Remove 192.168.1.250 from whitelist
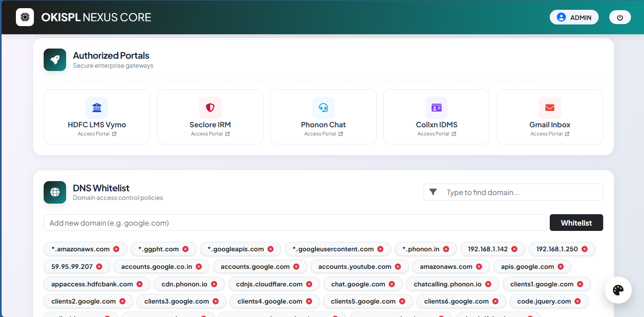This screenshot has height=317, width=644. [584, 249]
